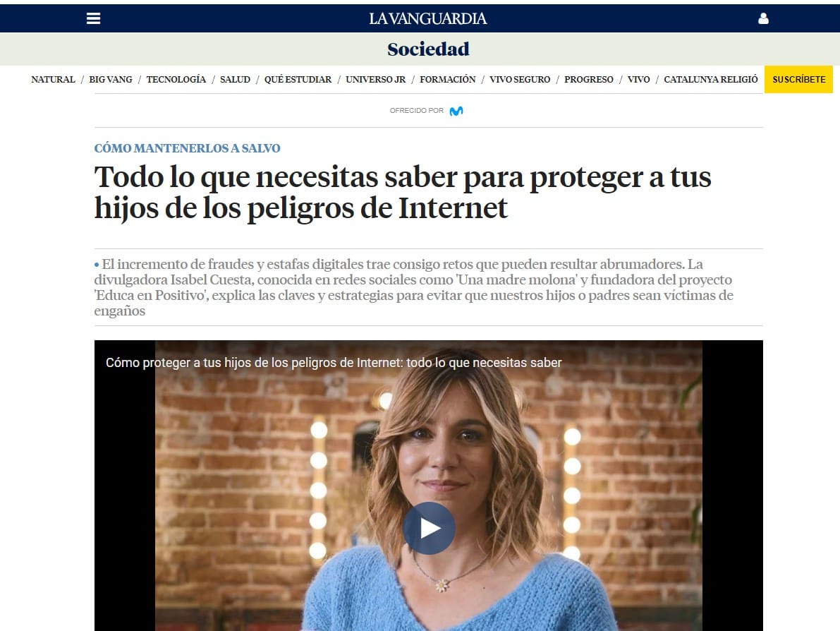Click the video title overlay text
The width and height of the screenshot is (840, 631).
click(x=333, y=363)
